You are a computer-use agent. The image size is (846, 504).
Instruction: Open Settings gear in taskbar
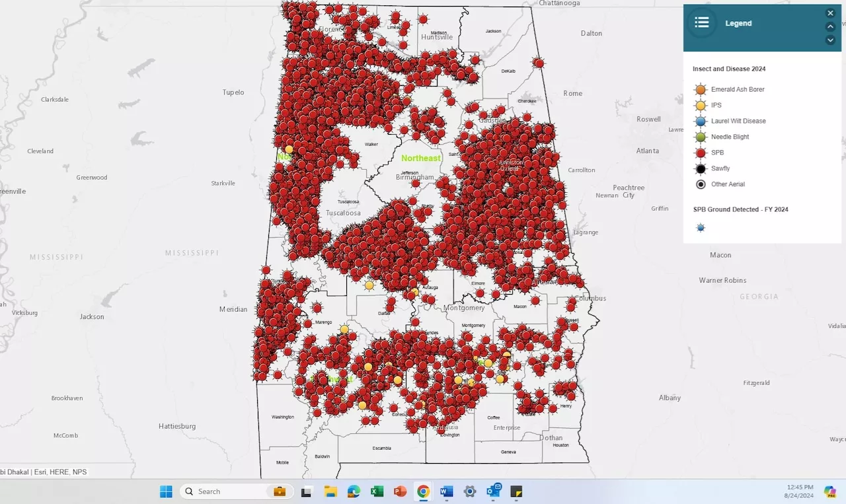(x=470, y=491)
